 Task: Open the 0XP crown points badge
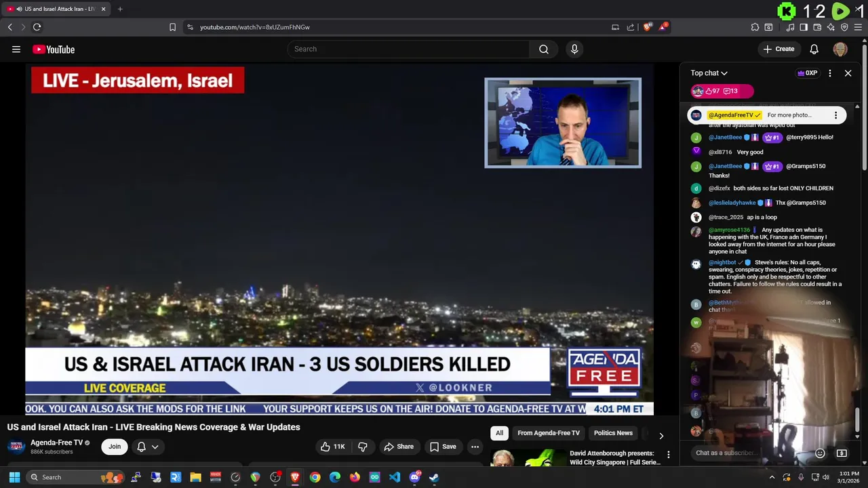pos(807,73)
